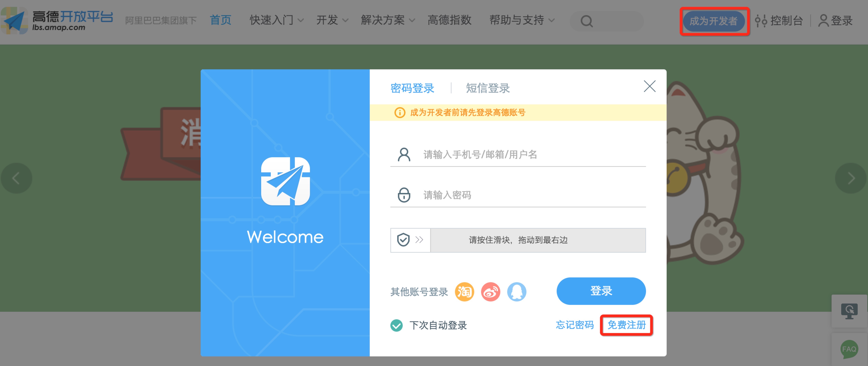Click the search magnifier icon in the header
The width and height of the screenshot is (868, 366).
click(x=586, y=21)
